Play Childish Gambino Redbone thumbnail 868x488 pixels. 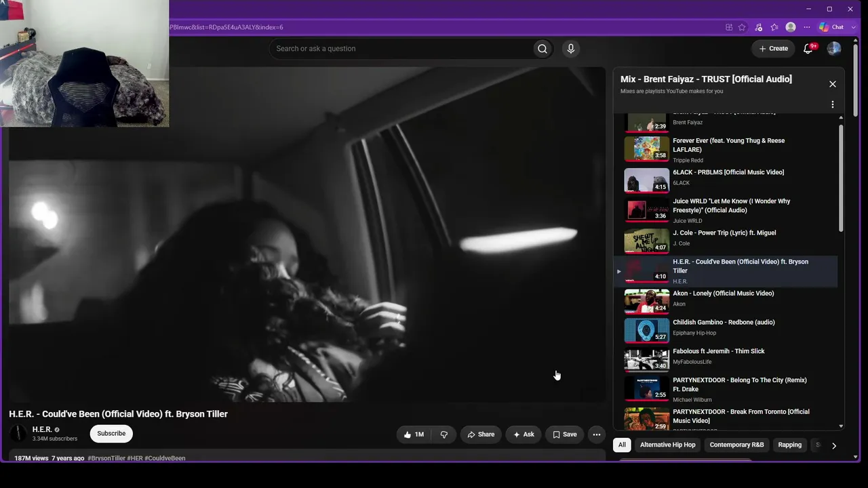(646, 330)
